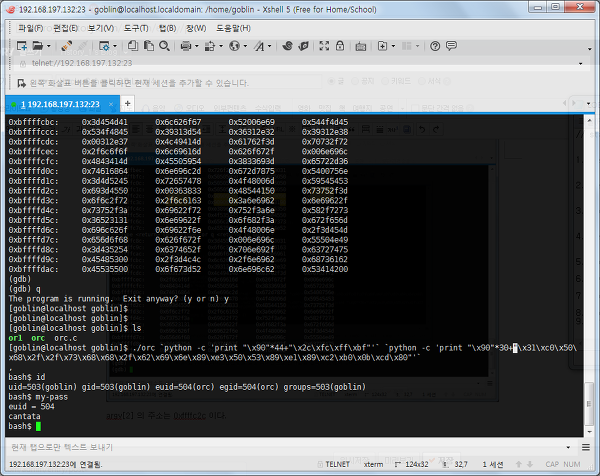Click the greyed tab layout icon
Image resolution: width=600 pixels, height=476 pixels.
point(406,46)
